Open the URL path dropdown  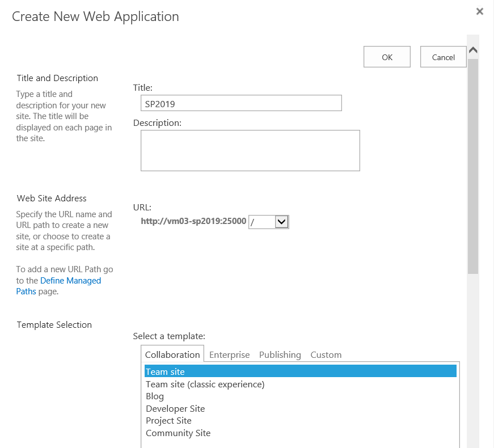(x=281, y=222)
